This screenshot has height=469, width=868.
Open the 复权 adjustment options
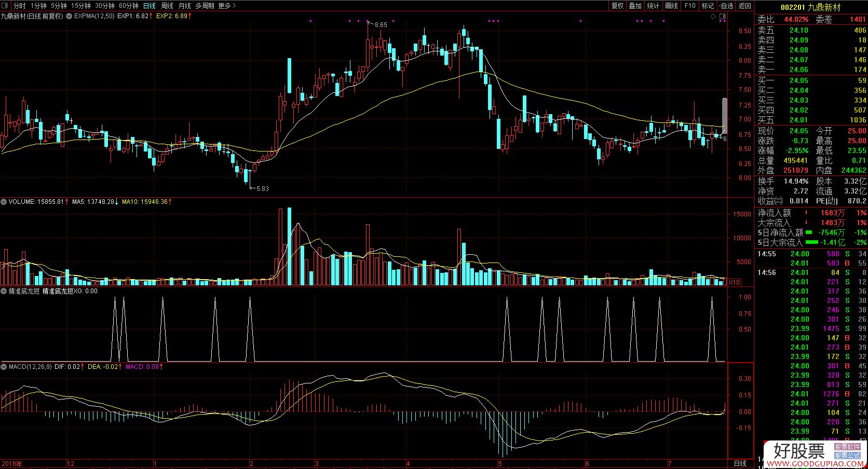(617, 6)
